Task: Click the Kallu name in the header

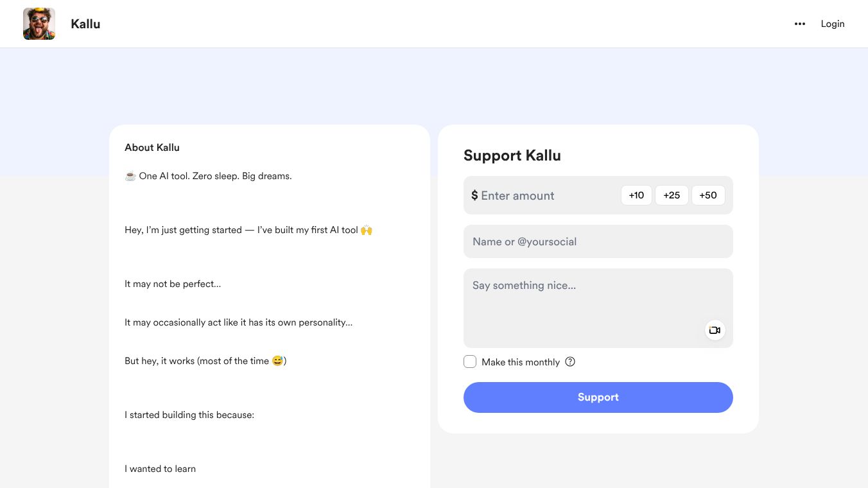Action: 85,24
